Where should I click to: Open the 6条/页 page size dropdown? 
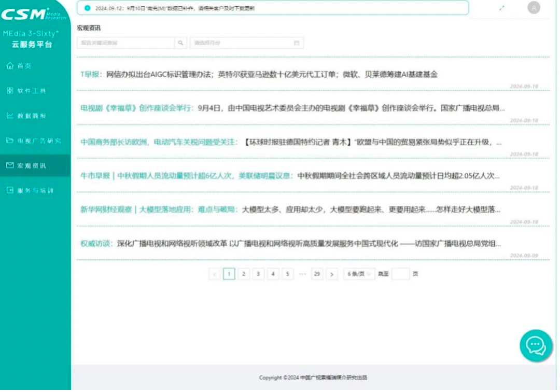pos(359,274)
